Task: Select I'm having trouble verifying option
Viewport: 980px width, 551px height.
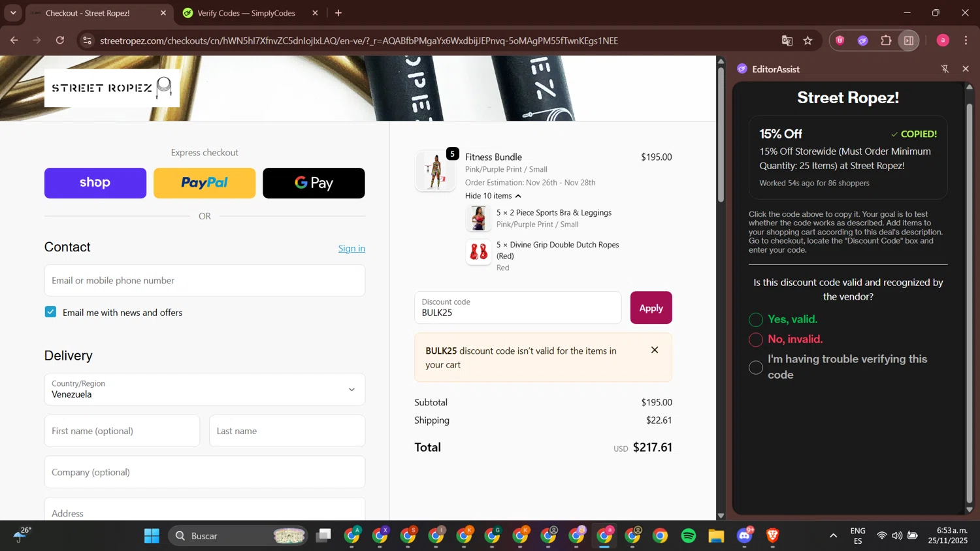Action: click(756, 368)
